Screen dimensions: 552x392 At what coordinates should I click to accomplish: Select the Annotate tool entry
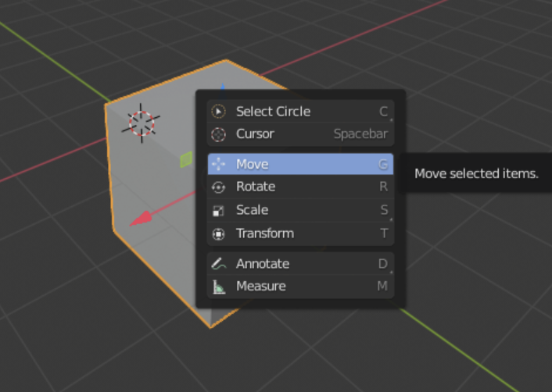pyautogui.click(x=300, y=264)
